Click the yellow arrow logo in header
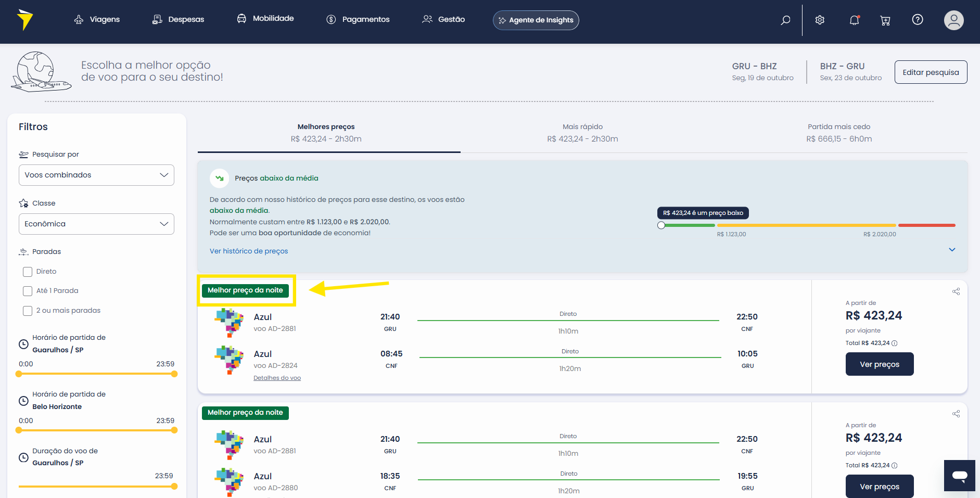Screen dimensions: 980x498 (x=24, y=20)
